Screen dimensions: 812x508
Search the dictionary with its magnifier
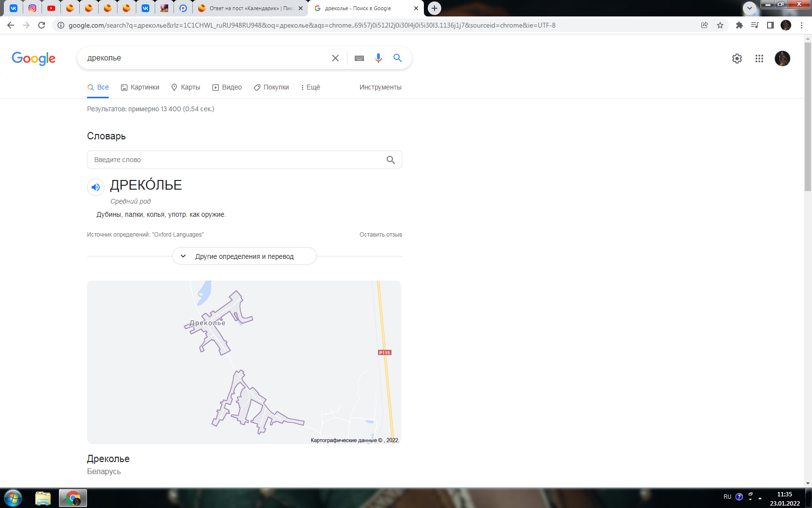tap(391, 160)
